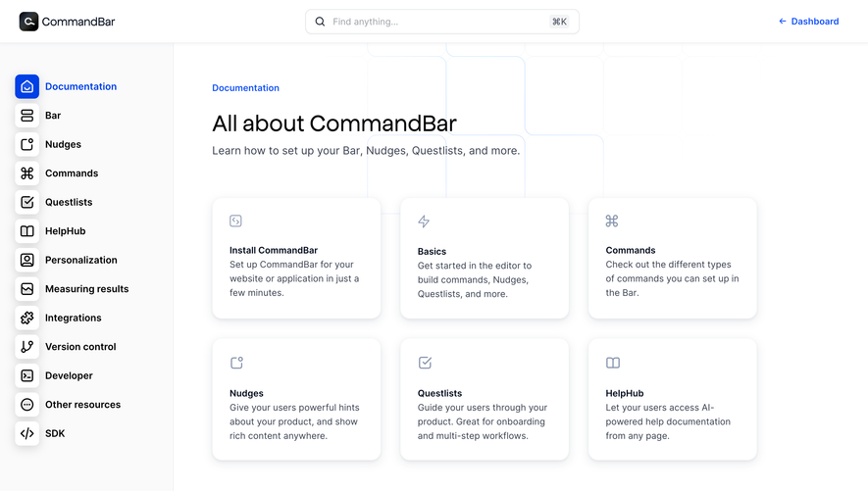Click the Version control branch icon
The height and width of the screenshot is (492, 868).
tap(27, 346)
